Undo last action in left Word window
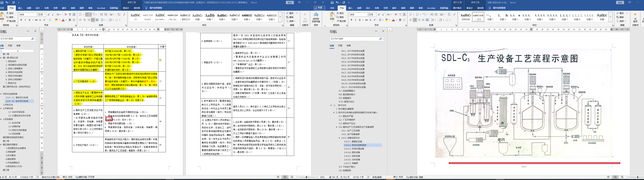This screenshot has height=180, width=644. (x=7, y=3)
